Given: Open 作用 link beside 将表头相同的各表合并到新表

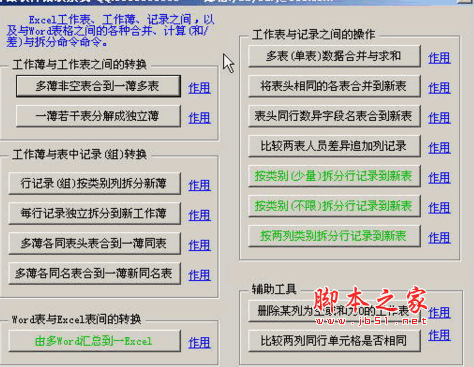Looking at the screenshot, I should pyautogui.click(x=439, y=88).
